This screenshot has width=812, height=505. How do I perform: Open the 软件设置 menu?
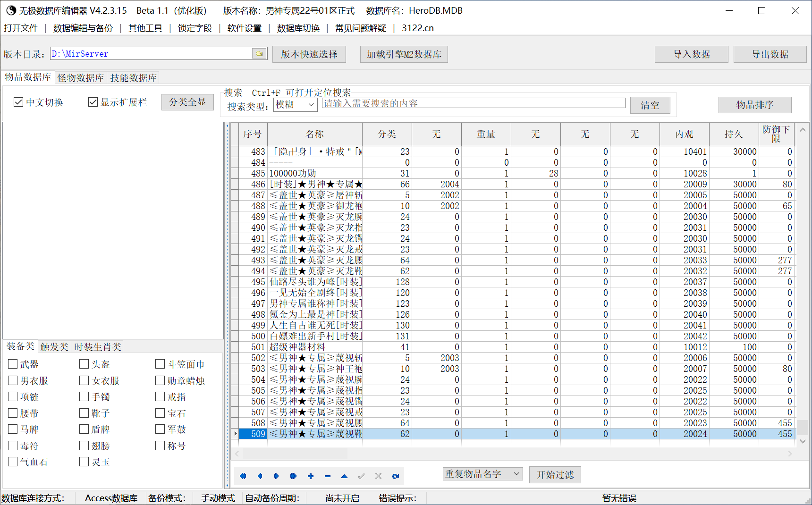pos(245,28)
